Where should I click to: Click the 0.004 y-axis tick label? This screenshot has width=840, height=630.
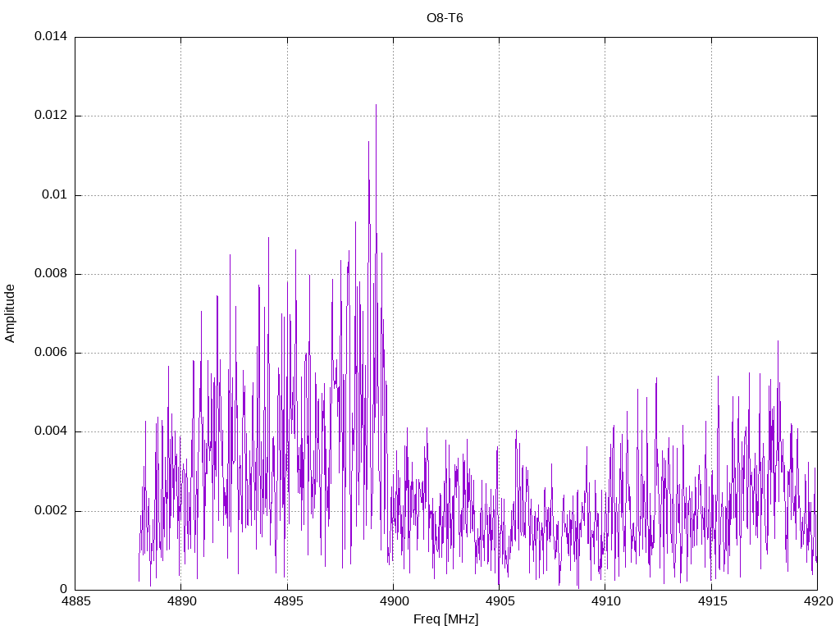click(51, 431)
